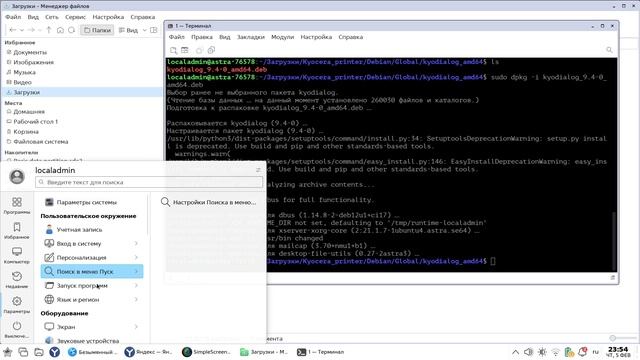
Task: Click split view icon in terminal toolbar
Action: (185, 50)
